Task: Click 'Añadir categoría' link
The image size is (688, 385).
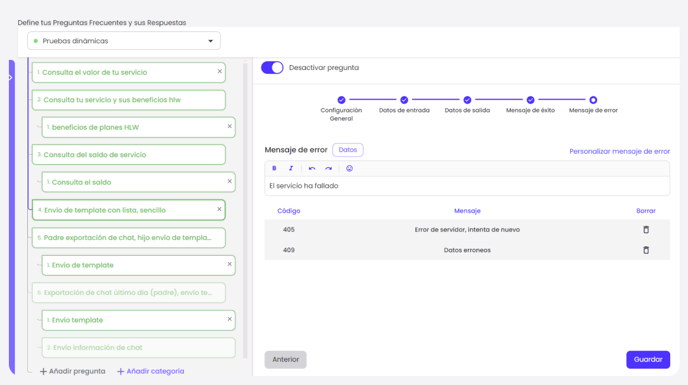Action: pyautogui.click(x=150, y=371)
